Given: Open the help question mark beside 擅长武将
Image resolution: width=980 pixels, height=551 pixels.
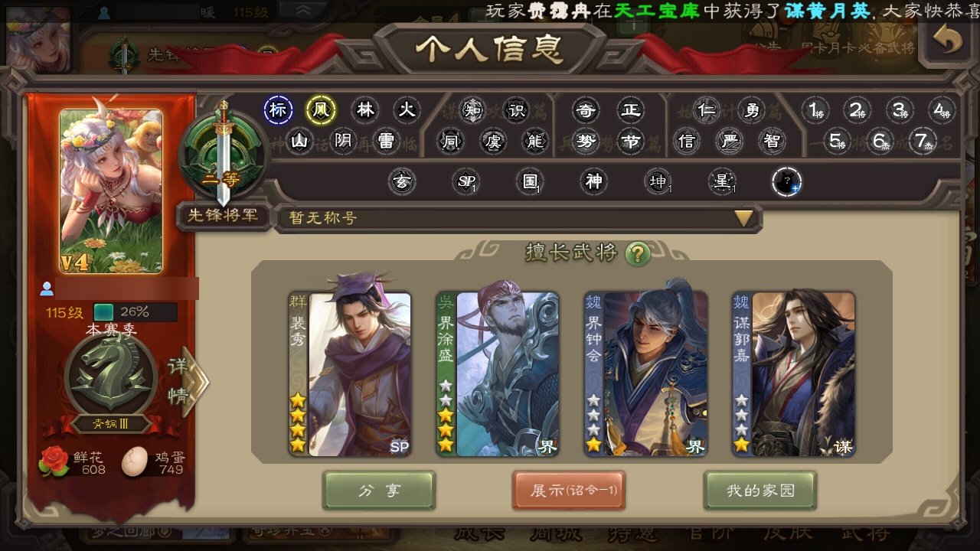Looking at the screenshot, I should (x=637, y=253).
